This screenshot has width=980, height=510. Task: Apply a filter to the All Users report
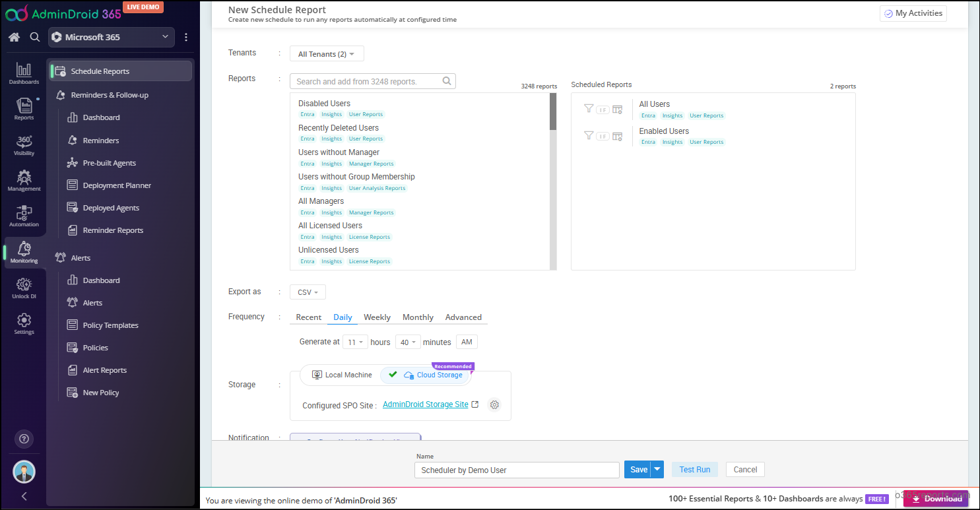point(589,108)
